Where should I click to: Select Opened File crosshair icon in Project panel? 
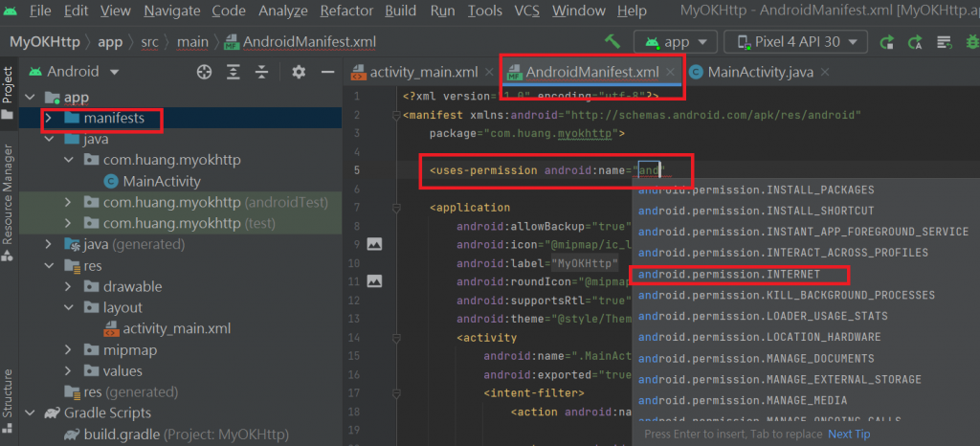(205, 73)
